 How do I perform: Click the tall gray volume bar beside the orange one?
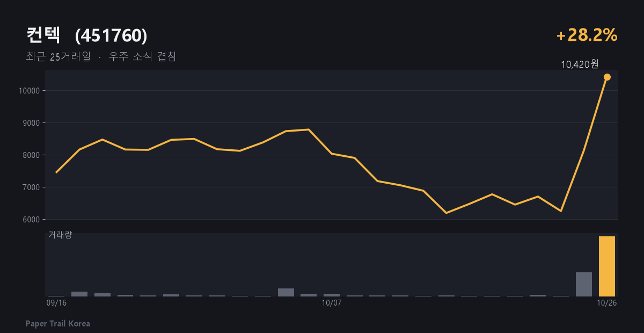click(x=584, y=284)
